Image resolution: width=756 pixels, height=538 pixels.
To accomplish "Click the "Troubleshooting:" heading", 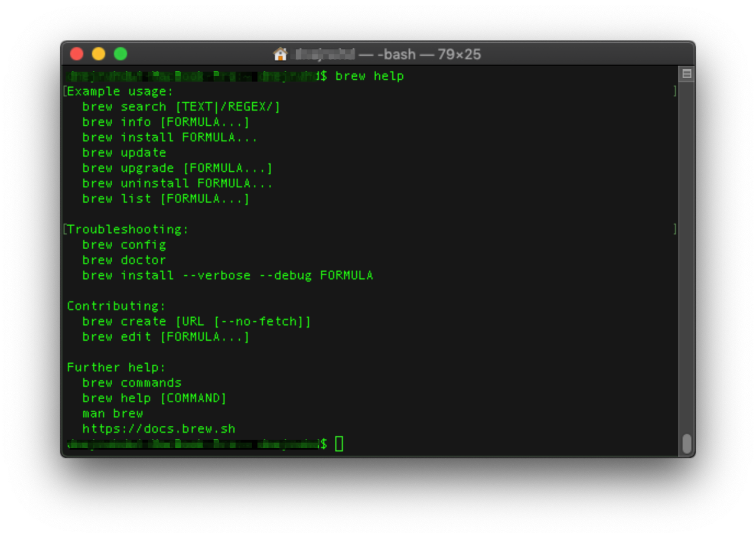I will [x=128, y=229].
